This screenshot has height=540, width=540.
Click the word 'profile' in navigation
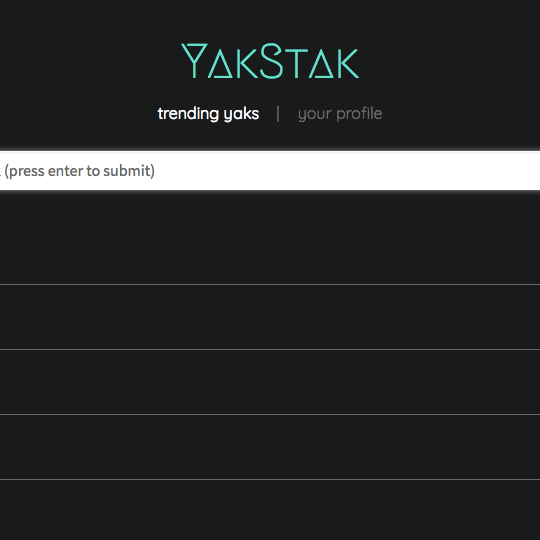[359, 114]
